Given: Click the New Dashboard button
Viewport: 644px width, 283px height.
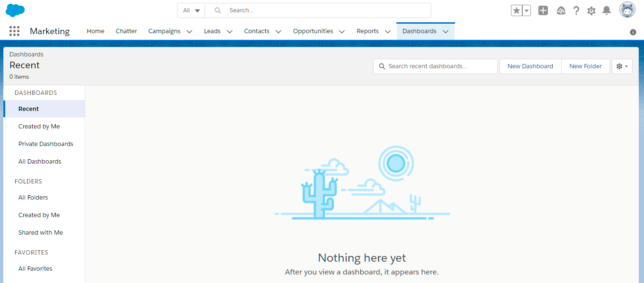Looking at the screenshot, I should (x=530, y=66).
